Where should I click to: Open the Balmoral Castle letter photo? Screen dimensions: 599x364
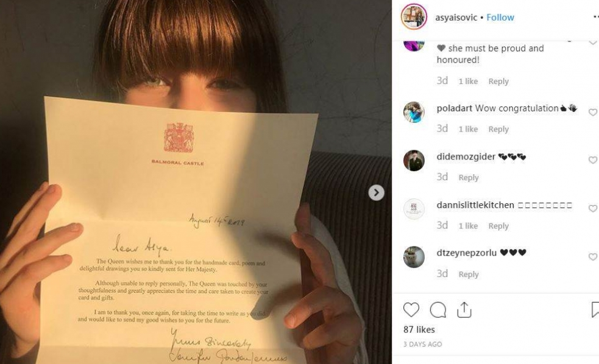tap(196, 182)
